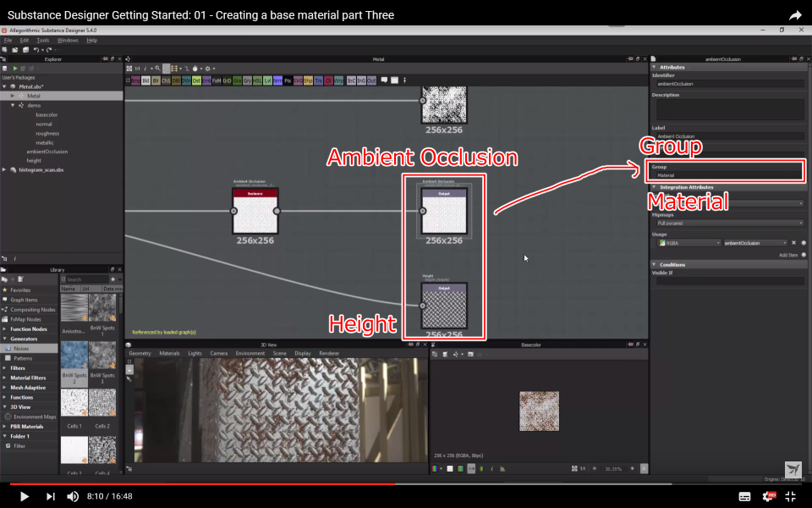Image resolution: width=812 pixels, height=508 pixels.
Task: Exit full screen mode in video player
Action: click(791, 497)
